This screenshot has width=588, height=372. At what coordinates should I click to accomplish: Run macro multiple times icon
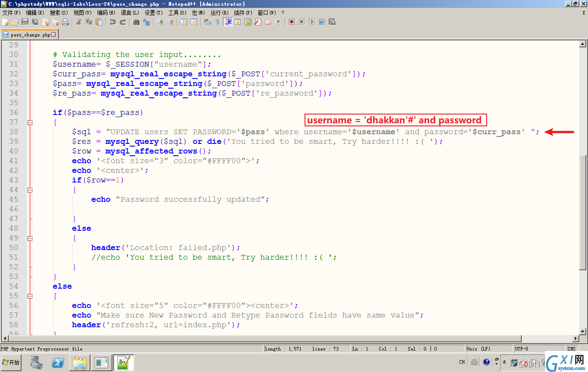click(x=322, y=22)
